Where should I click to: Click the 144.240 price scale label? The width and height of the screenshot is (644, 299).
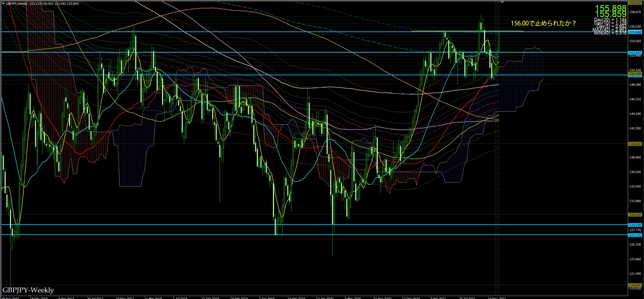click(635, 114)
